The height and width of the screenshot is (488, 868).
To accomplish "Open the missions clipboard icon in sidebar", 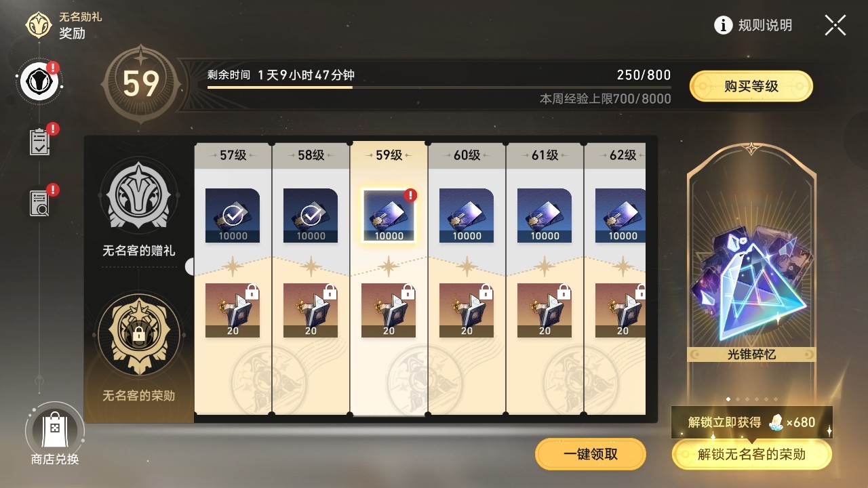I will (39, 142).
